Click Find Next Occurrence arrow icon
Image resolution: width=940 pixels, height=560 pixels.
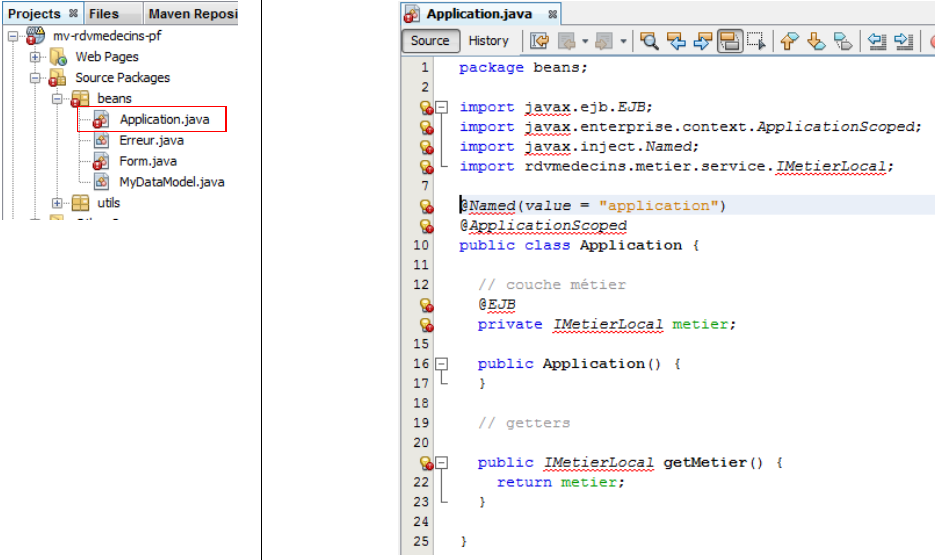tap(702, 41)
